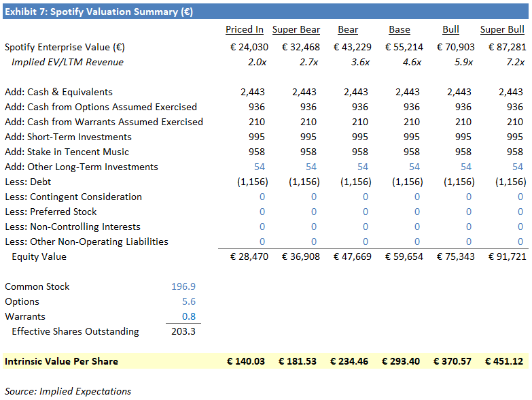Click equity value € 28,470
532x400 pixels.
[x=249, y=256]
